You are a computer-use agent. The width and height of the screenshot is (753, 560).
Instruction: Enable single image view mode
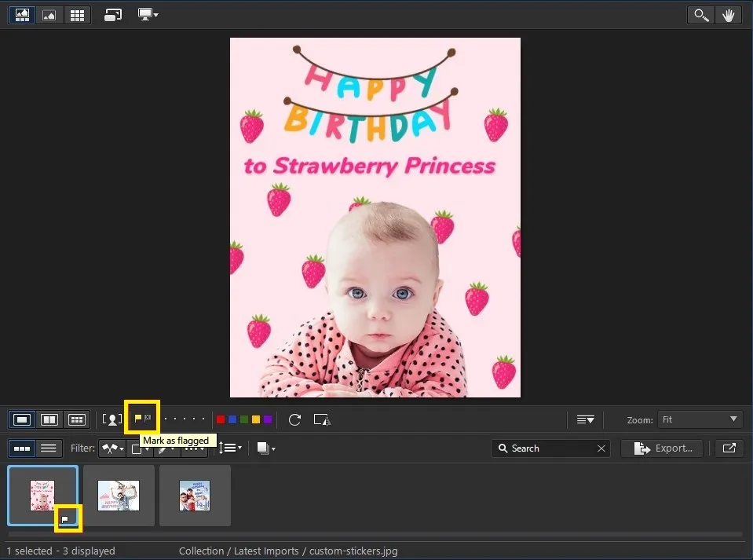click(x=21, y=419)
